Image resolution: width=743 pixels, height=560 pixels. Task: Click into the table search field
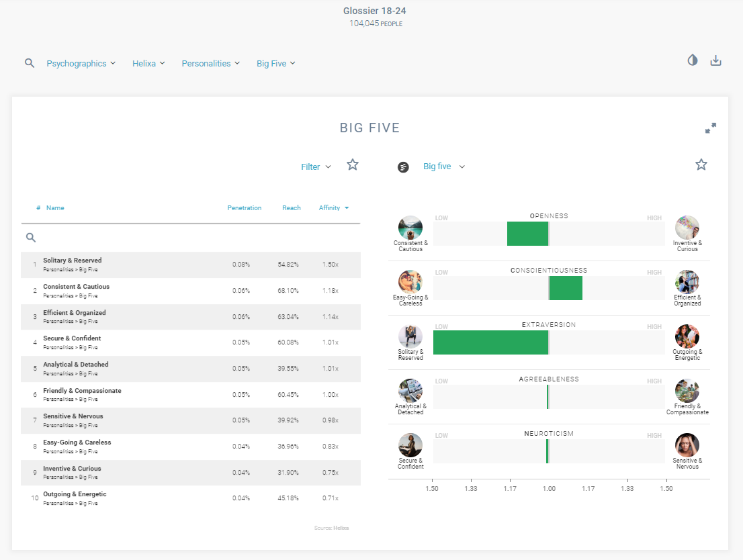tap(191, 237)
